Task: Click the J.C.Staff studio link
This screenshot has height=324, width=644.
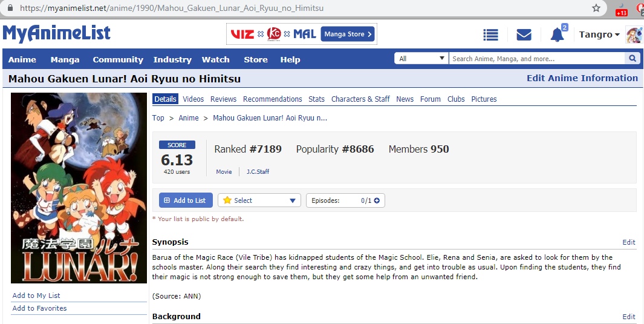Action: (258, 172)
